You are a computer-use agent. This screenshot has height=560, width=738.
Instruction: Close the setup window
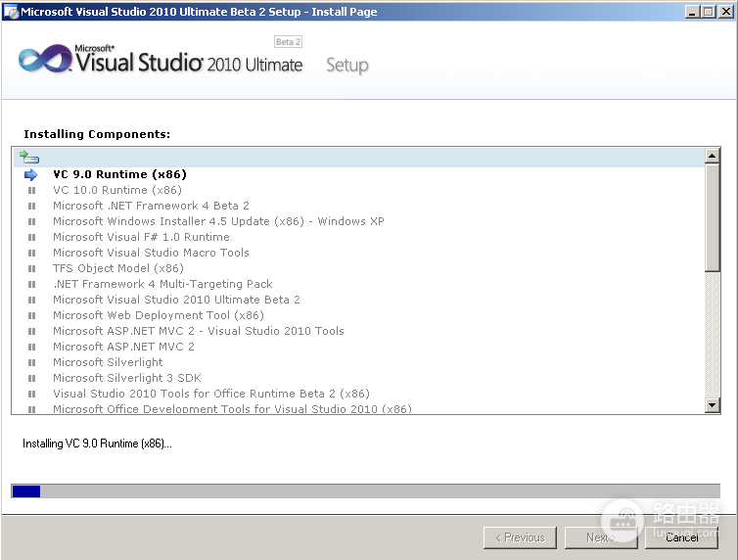[x=725, y=12]
